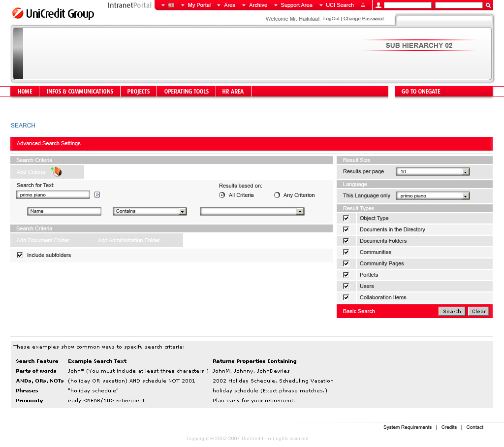Click the user icon beside login field
The image size is (504, 447).
pyautogui.click(x=378, y=5)
